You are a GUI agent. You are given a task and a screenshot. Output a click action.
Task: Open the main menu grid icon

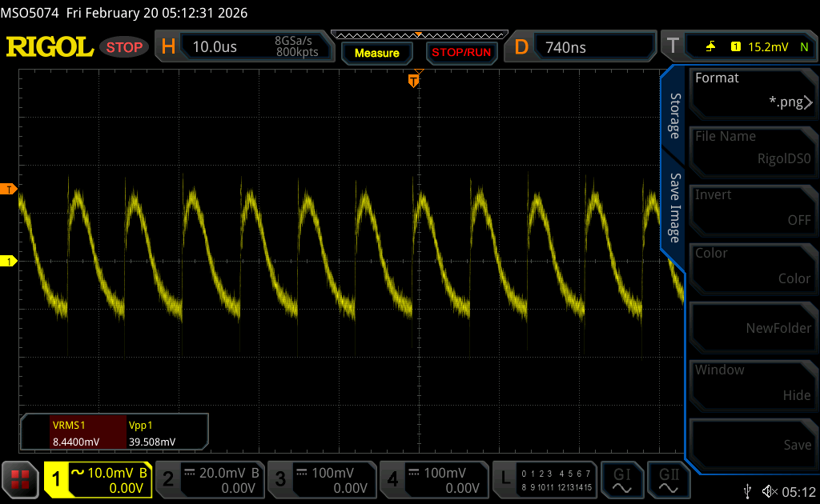point(20,480)
